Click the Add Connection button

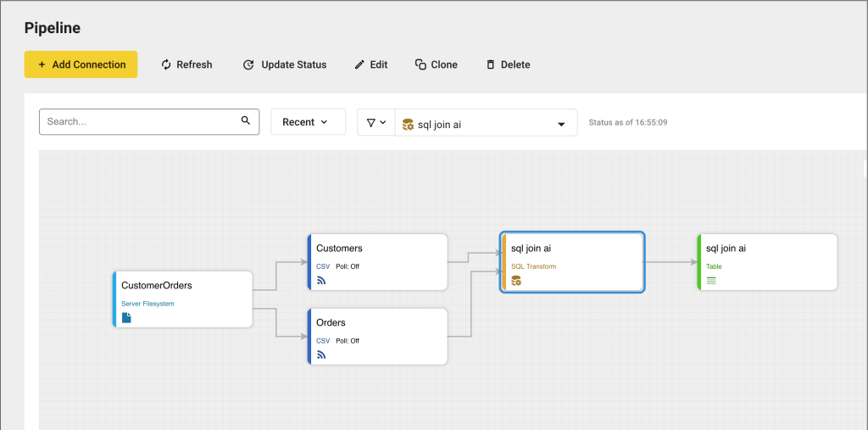pyautogui.click(x=81, y=64)
